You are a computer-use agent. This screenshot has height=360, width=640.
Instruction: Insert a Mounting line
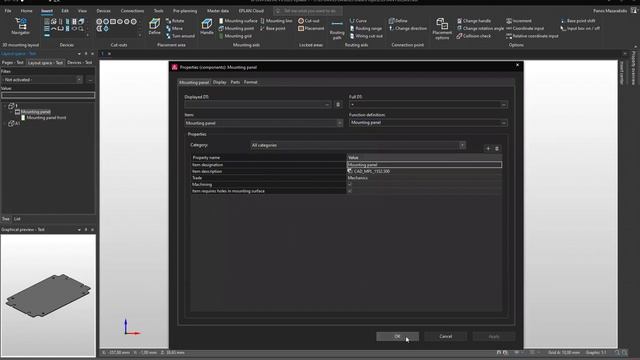point(276,20)
